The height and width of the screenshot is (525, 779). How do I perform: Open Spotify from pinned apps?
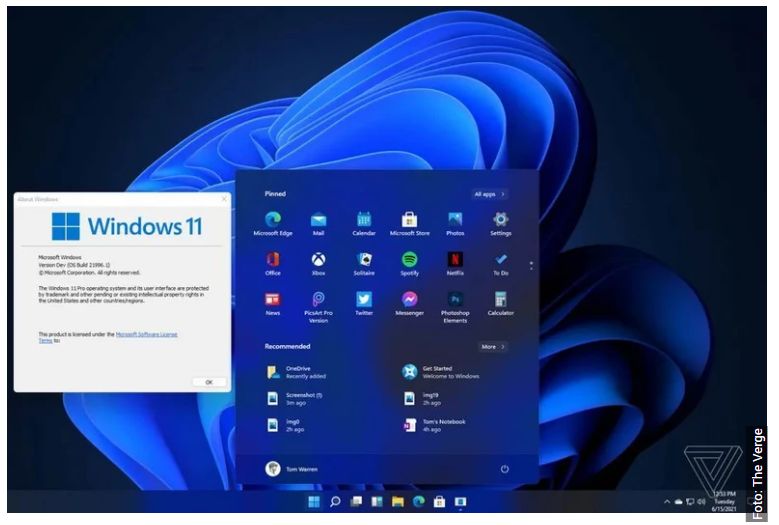tap(409, 264)
